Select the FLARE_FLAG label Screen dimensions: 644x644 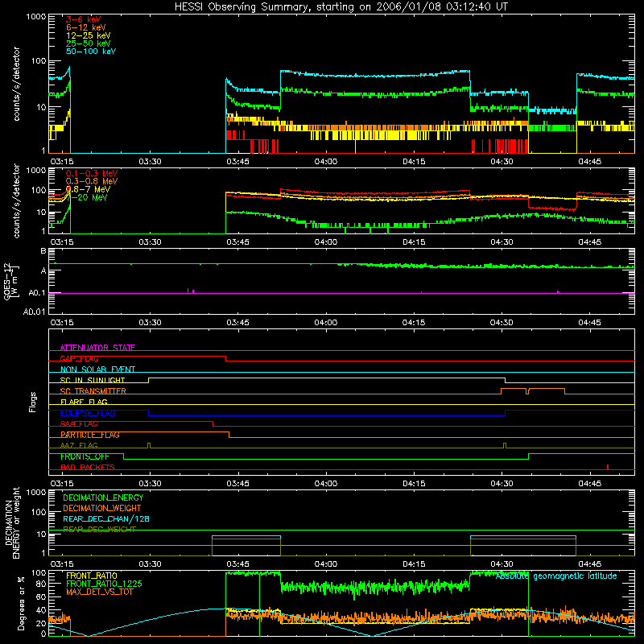coord(84,402)
